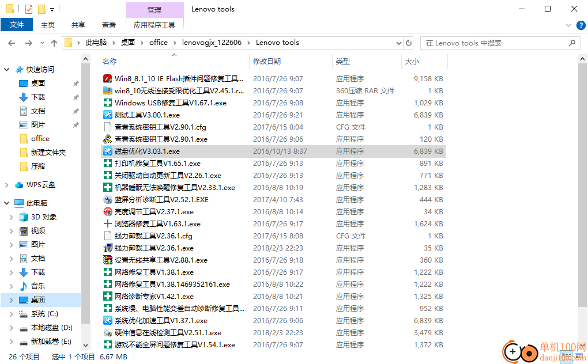Image resolution: width=588 pixels, height=364 pixels.
Task: Go forward with the right arrow button
Action: point(28,43)
